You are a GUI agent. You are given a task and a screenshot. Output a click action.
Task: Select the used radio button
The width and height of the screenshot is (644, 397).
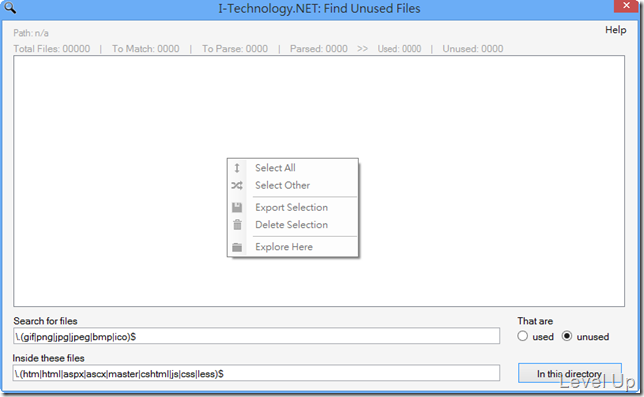tap(535, 337)
